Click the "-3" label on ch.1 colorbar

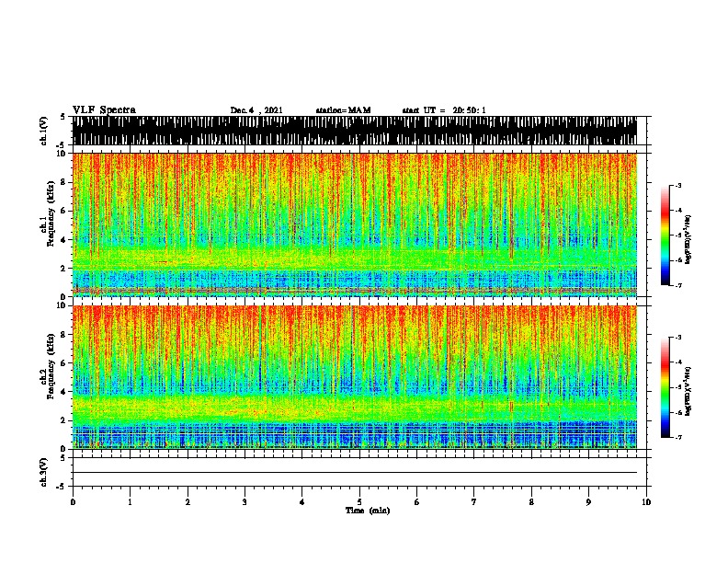(677, 185)
